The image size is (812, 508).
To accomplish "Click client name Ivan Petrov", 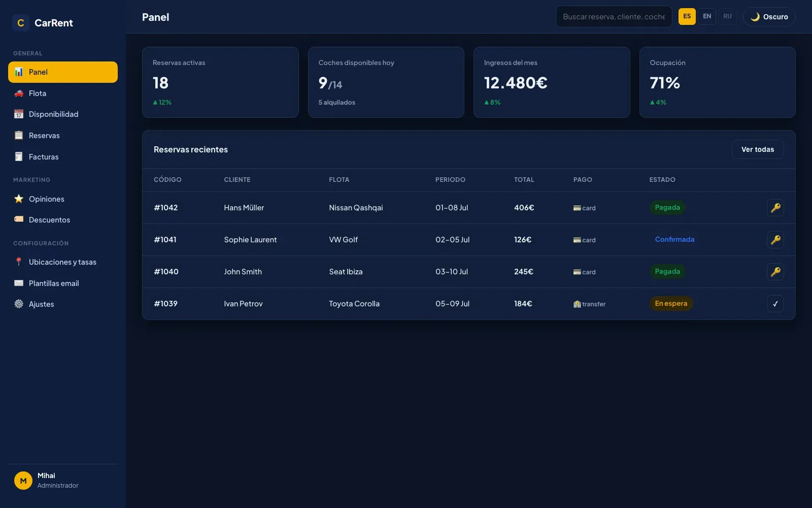I will pos(244,304).
